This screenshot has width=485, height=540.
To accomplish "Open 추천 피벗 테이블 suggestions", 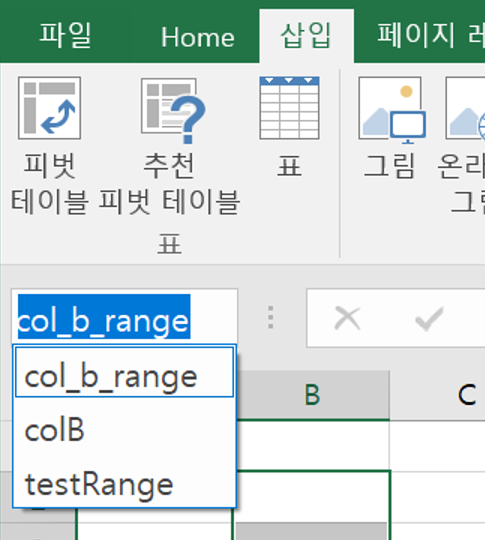I will pyautogui.click(x=169, y=145).
